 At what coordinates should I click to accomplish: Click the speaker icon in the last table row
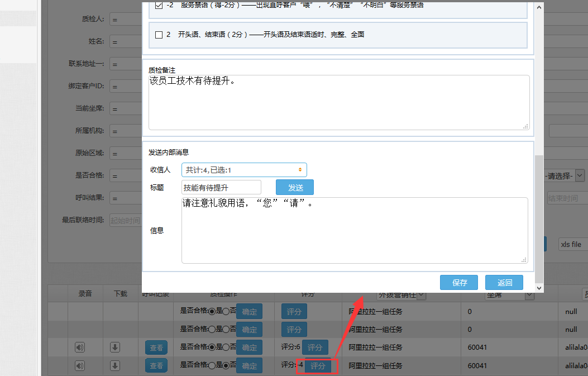click(80, 366)
